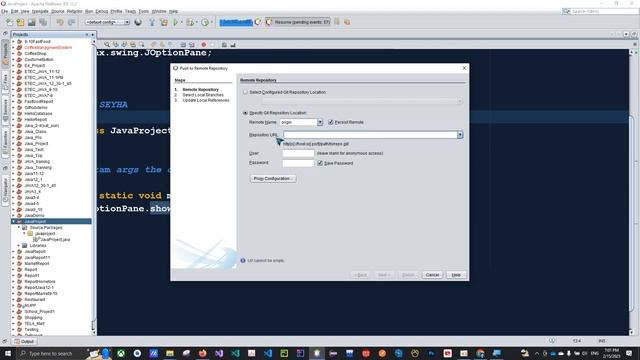Select Configured Git Repository Location radio
This screenshot has width=640, height=360.
[x=245, y=92]
